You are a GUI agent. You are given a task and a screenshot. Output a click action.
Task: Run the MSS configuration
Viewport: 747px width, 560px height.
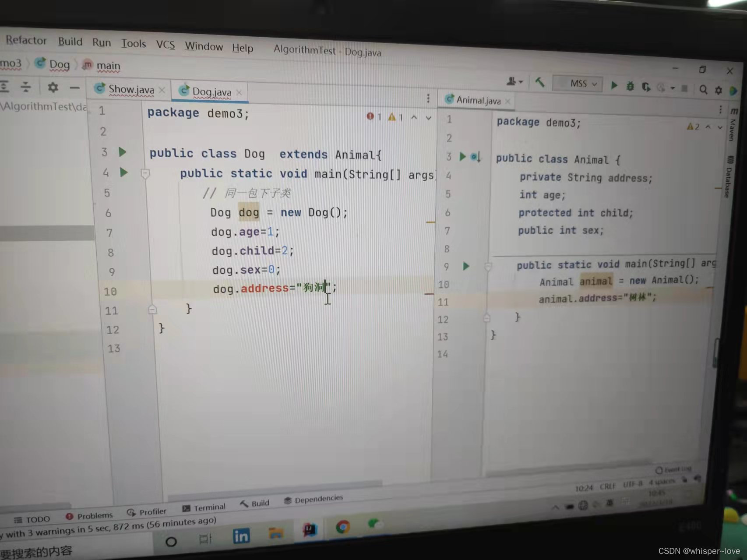(x=614, y=85)
